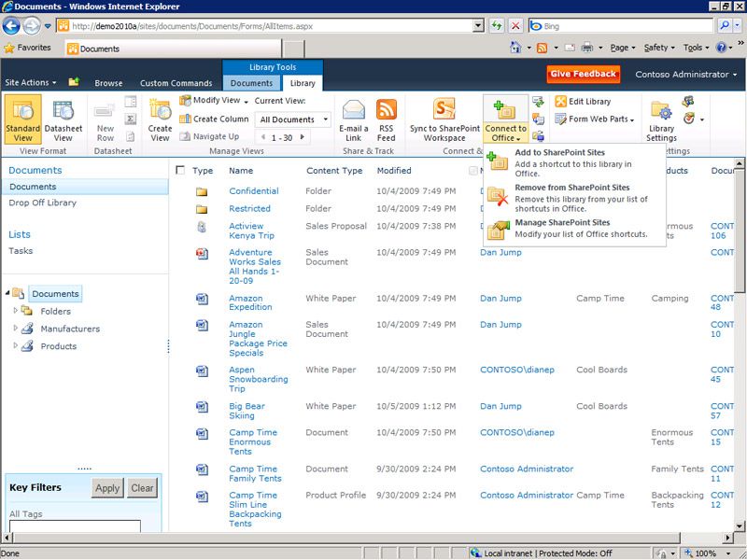
Task: Tick the select-all checkbox in header
Action: [x=180, y=170]
